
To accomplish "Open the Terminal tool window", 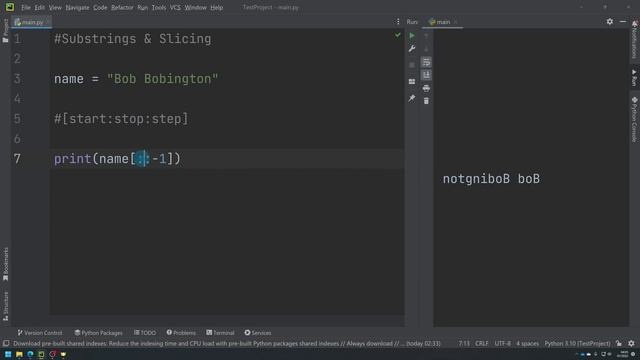I will coord(220,333).
